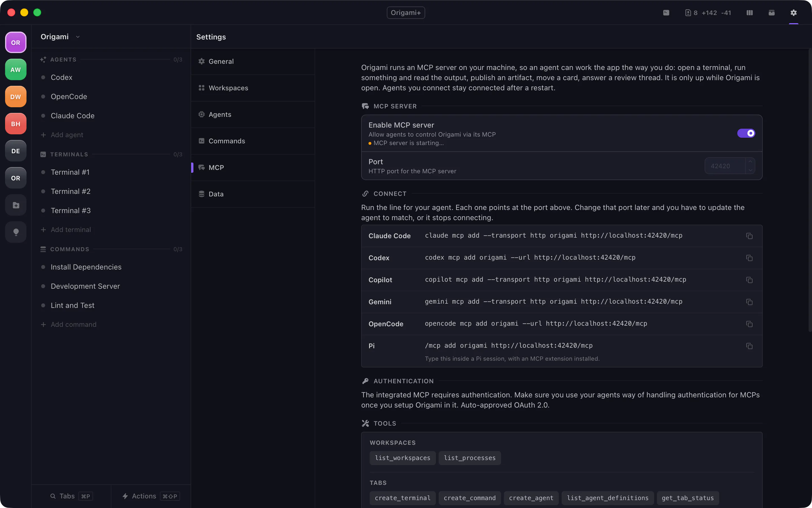Screen dimensions: 812x508
Task: Open the Commands settings tab
Action: click(x=253, y=141)
